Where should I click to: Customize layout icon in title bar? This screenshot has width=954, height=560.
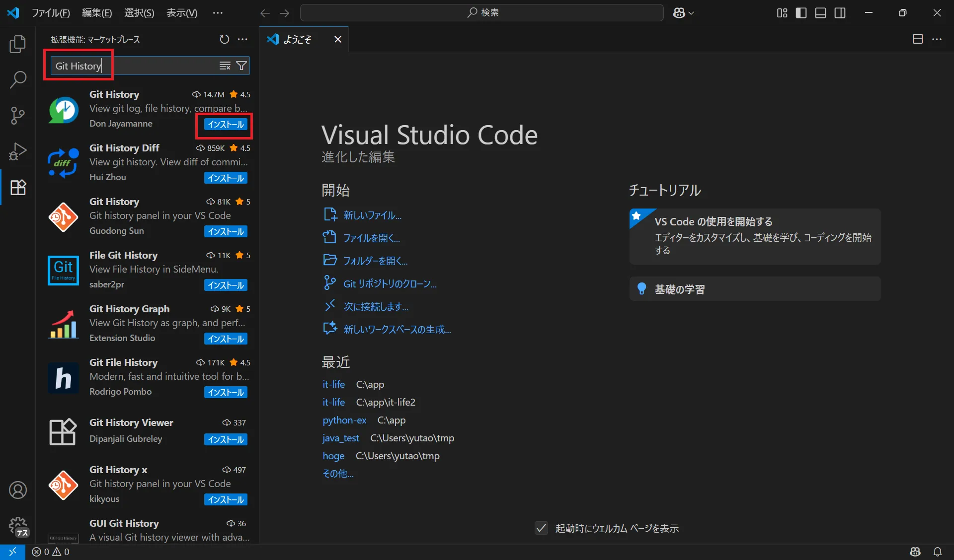(782, 13)
